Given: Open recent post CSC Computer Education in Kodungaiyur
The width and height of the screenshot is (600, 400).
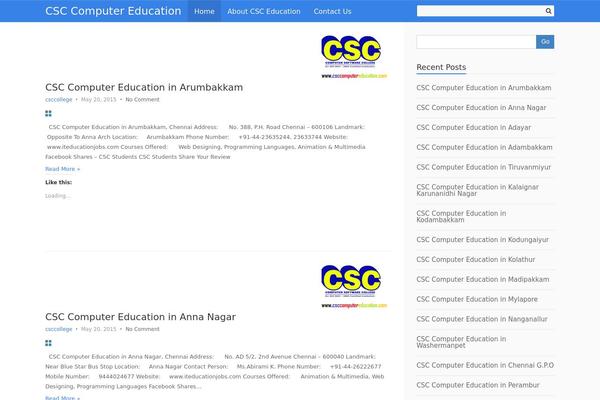Looking at the screenshot, I should [482, 240].
